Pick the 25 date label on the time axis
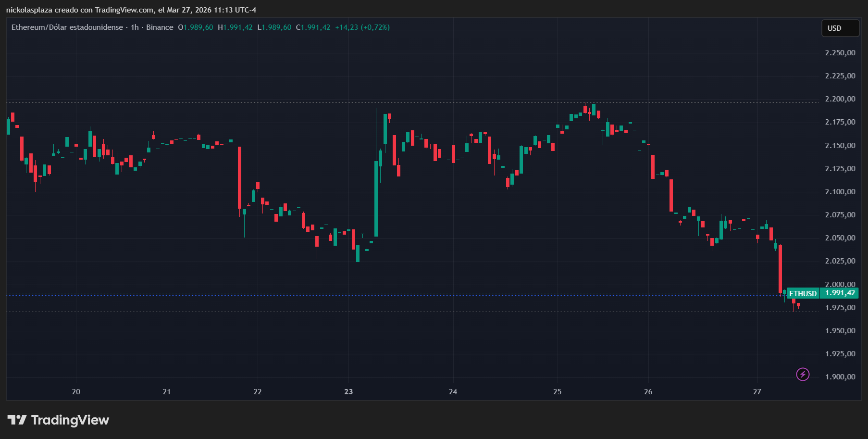The width and height of the screenshot is (868, 439). coord(557,392)
